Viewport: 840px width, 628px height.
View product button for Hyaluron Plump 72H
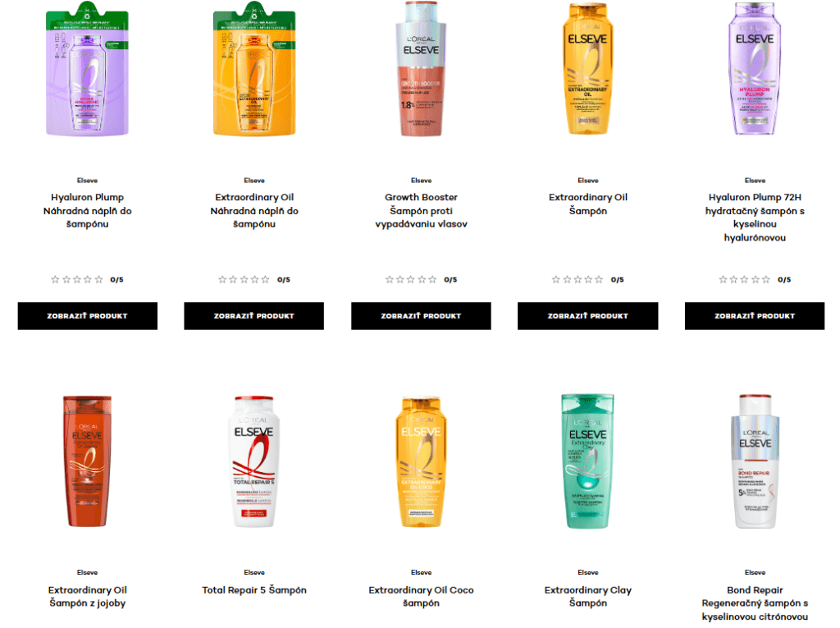tap(755, 316)
